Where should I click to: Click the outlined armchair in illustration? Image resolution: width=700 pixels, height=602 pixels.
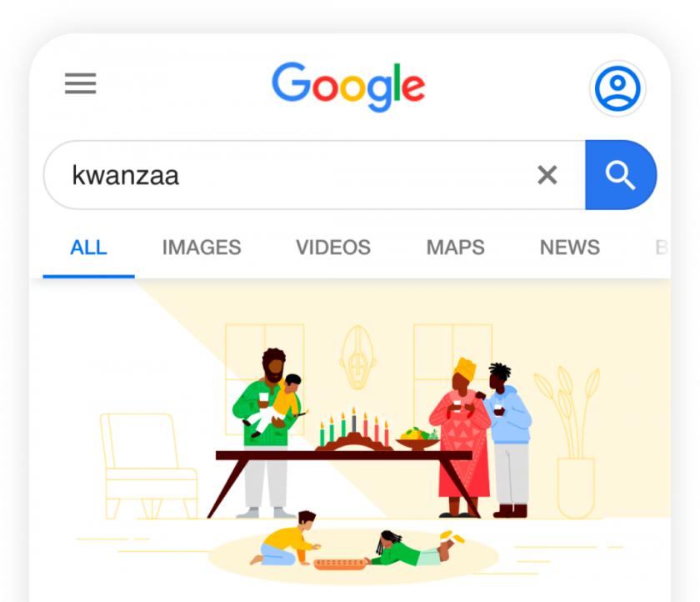(x=148, y=466)
